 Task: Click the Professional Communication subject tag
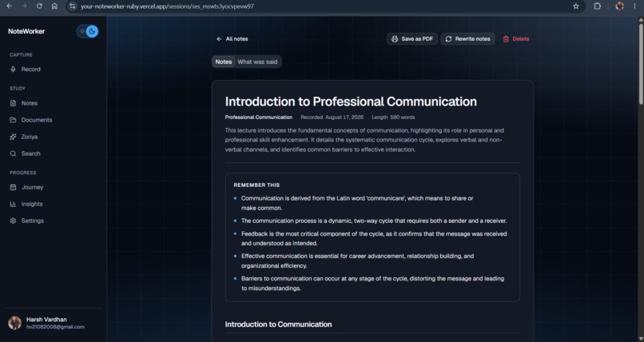point(258,117)
